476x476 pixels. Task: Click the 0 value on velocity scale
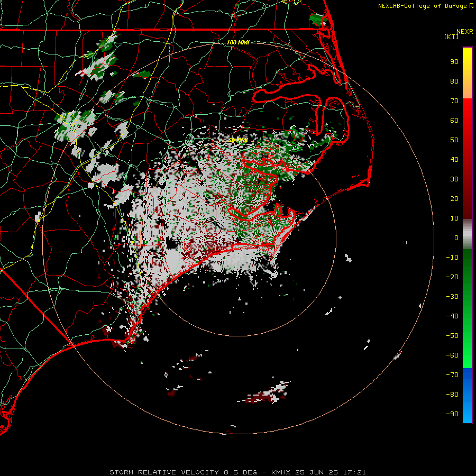click(x=456, y=238)
